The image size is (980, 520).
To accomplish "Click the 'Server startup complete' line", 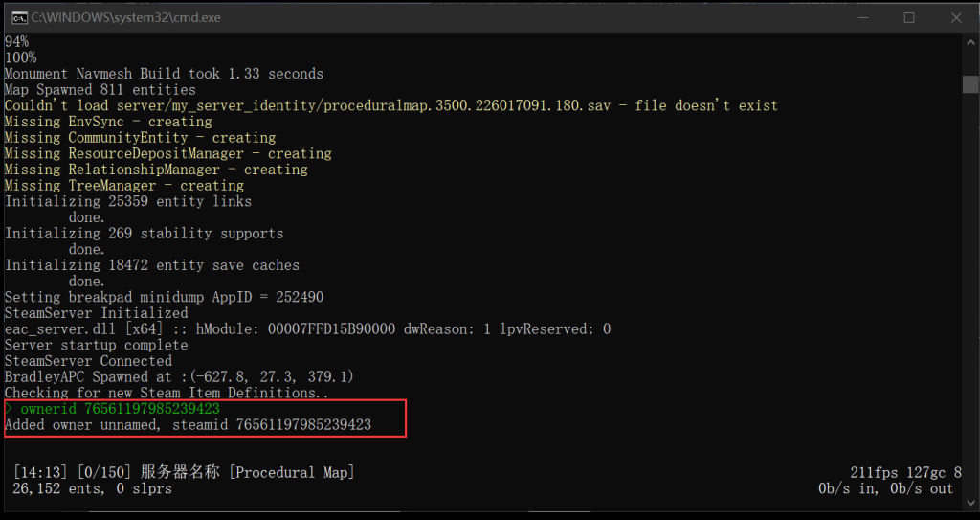I will pos(97,345).
